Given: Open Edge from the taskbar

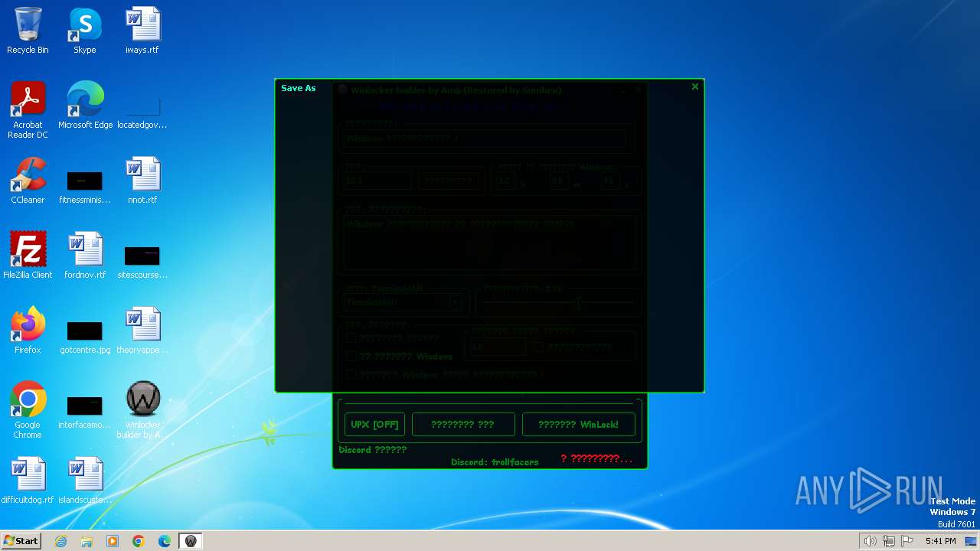Looking at the screenshot, I should [165, 541].
